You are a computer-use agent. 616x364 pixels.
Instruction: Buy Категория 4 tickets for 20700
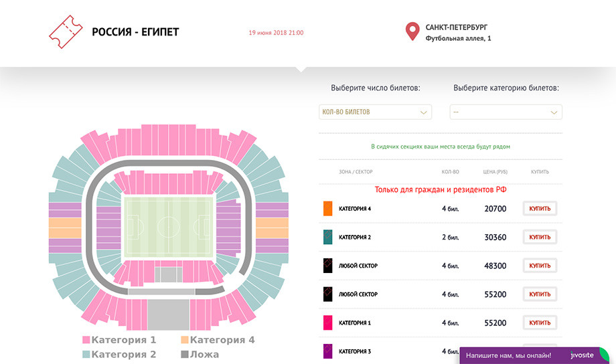[x=540, y=209]
